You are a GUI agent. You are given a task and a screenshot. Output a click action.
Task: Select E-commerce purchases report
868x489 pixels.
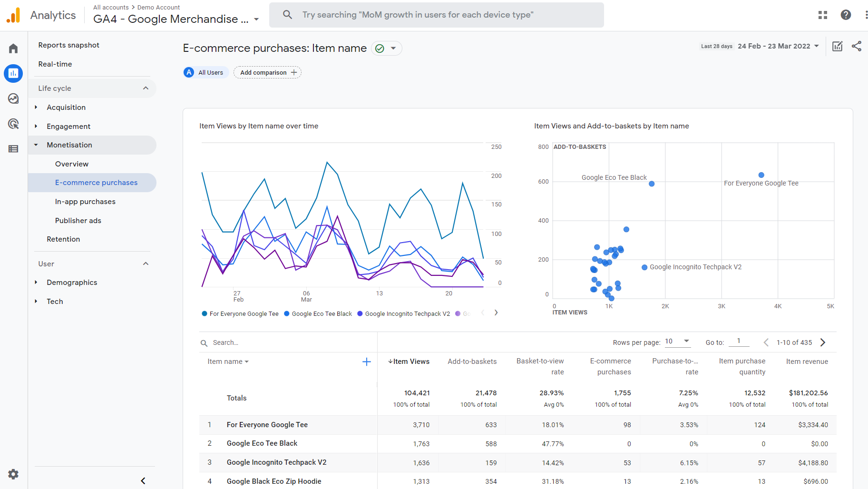(92, 183)
